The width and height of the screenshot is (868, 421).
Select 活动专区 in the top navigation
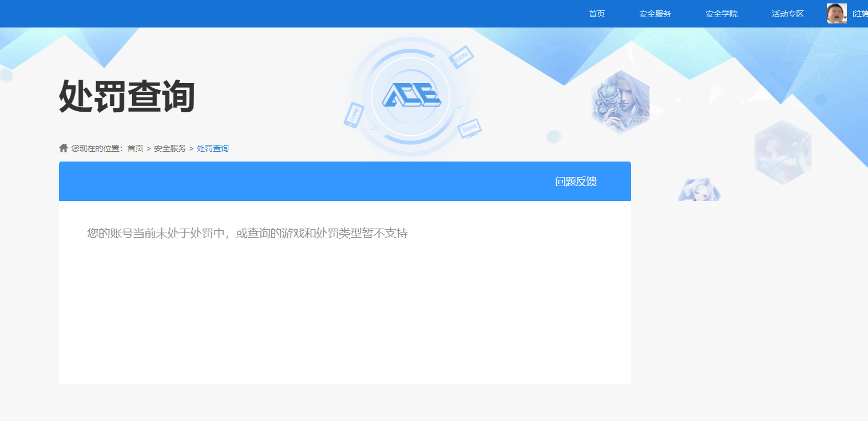click(788, 14)
